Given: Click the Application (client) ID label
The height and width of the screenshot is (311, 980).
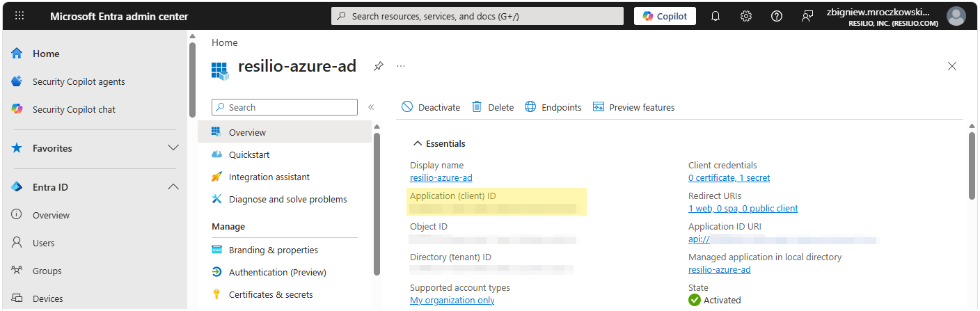Looking at the screenshot, I should [453, 196].
